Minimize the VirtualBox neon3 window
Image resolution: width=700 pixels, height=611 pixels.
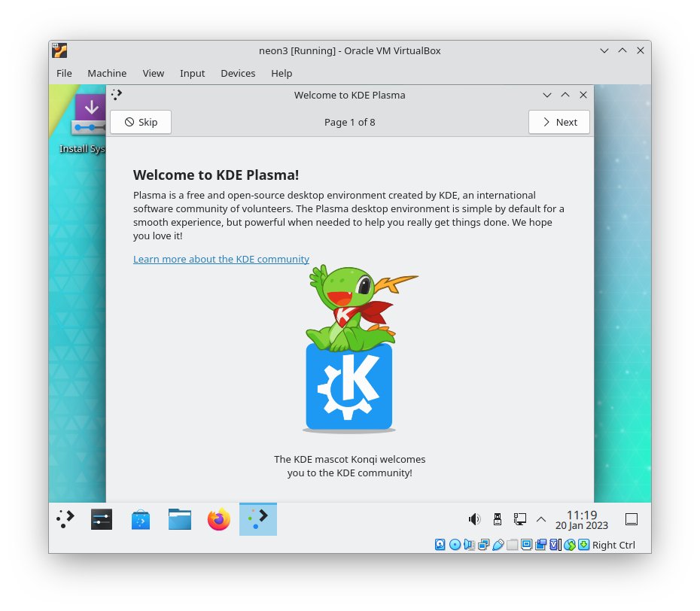(x=604, y=50)
